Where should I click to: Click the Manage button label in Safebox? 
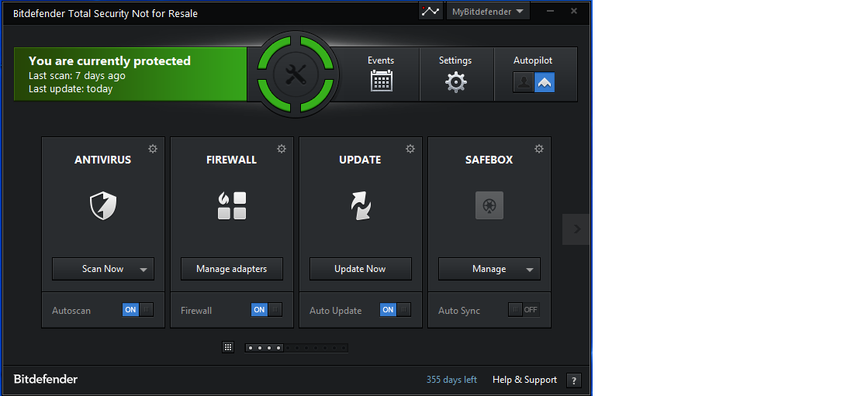tap(489, 269)
